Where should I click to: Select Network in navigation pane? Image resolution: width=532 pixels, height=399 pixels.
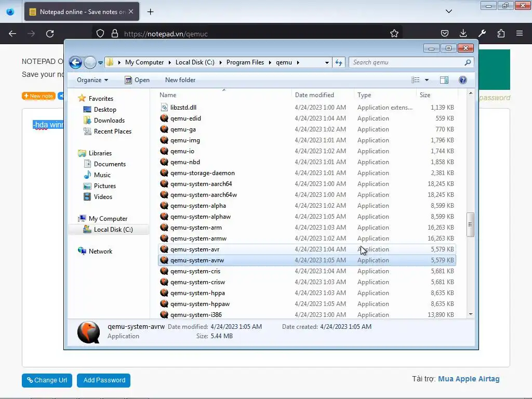point(100,251)
